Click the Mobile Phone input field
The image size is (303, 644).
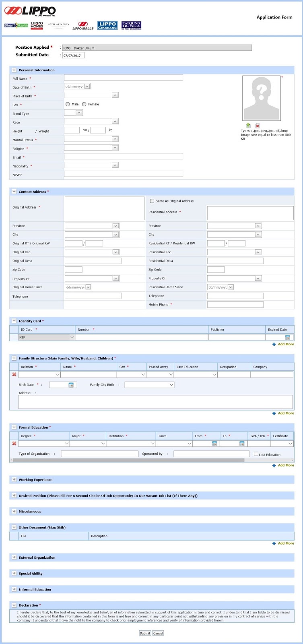click(x=235, y=305)
